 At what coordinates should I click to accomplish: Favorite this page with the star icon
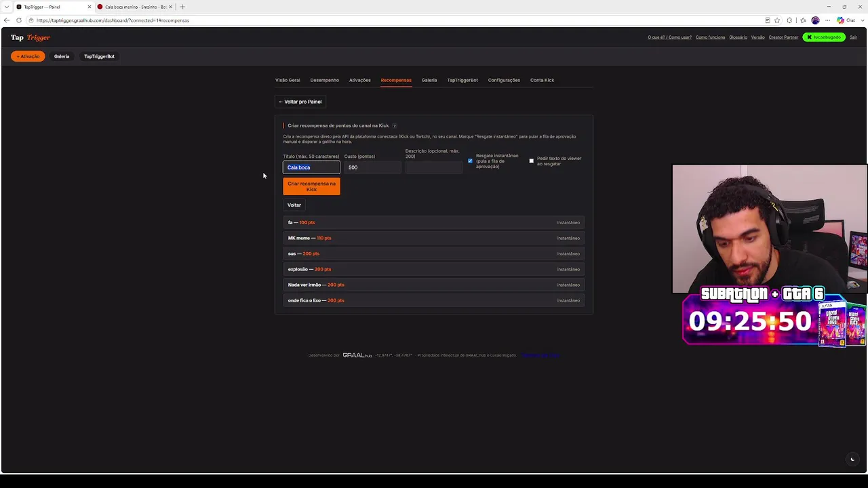tap(777, 20)
